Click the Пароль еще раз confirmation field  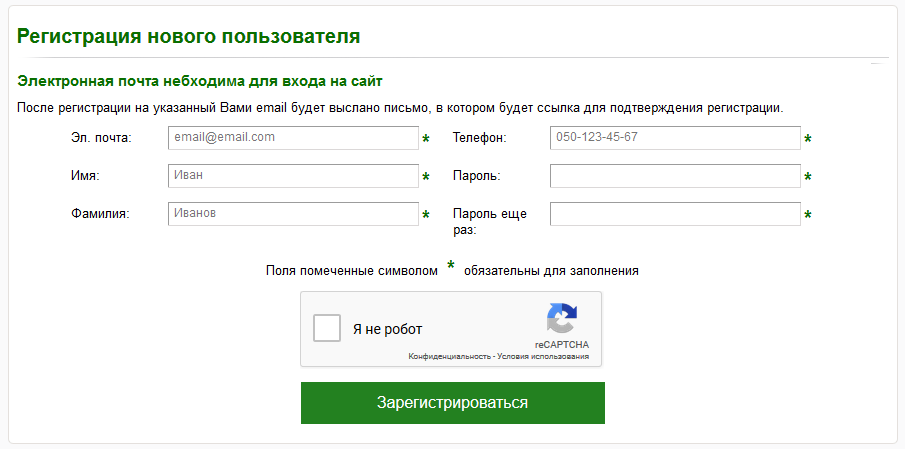[675, 214]
